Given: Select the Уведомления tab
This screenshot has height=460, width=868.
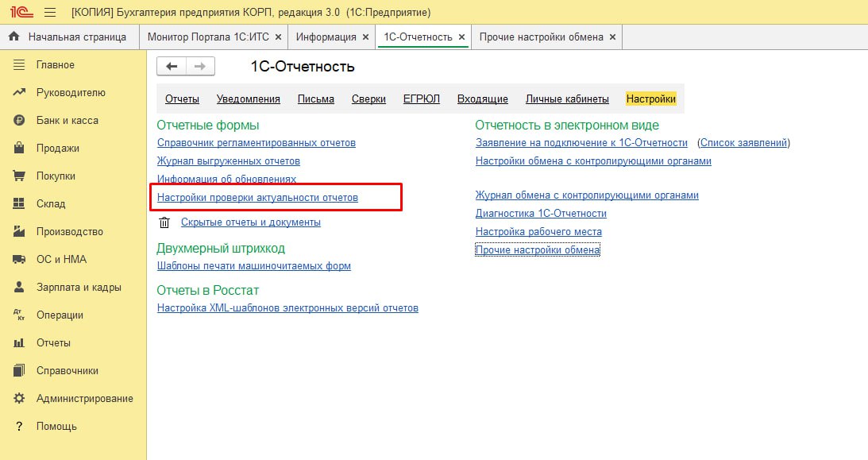Looking at the screenshot, I should 248,99.
